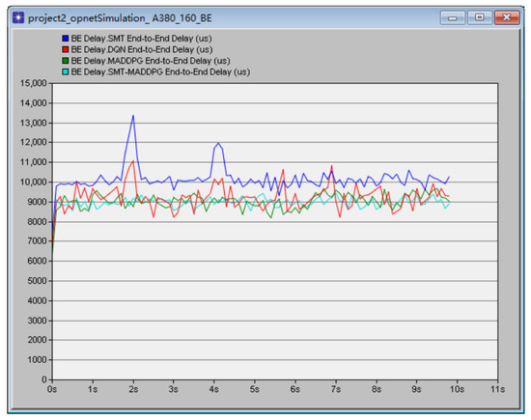Click the window title project2_opnetSimulation_ A380_160_BE
This screenshot has height=420, width=531.
120,18
